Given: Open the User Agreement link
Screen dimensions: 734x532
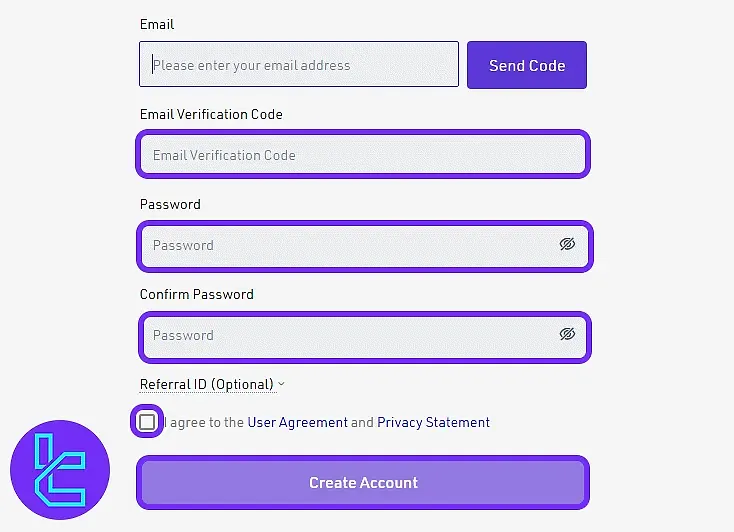Looking at the screenshot, I should click(297, 422).
